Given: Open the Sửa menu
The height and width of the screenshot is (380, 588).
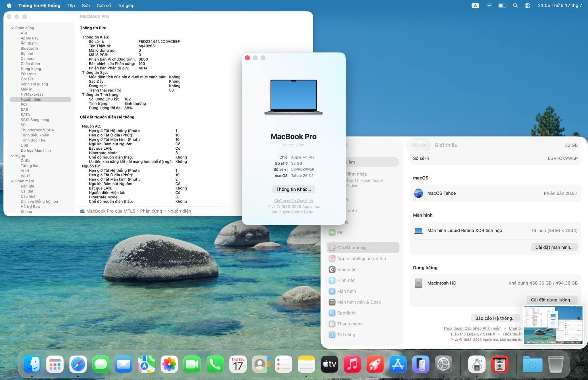Looking at the screenshot, I should point(86,5).
